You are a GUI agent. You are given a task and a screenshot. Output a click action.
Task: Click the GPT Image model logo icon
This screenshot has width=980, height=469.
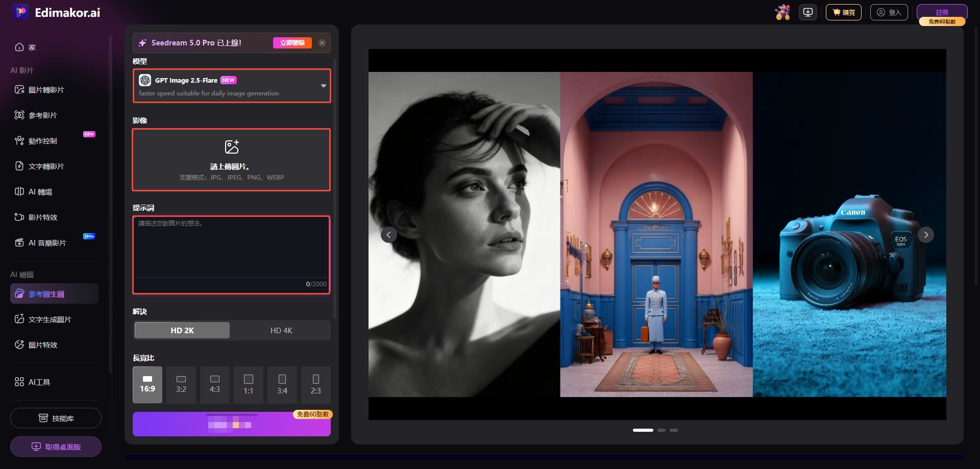(145, 80)
